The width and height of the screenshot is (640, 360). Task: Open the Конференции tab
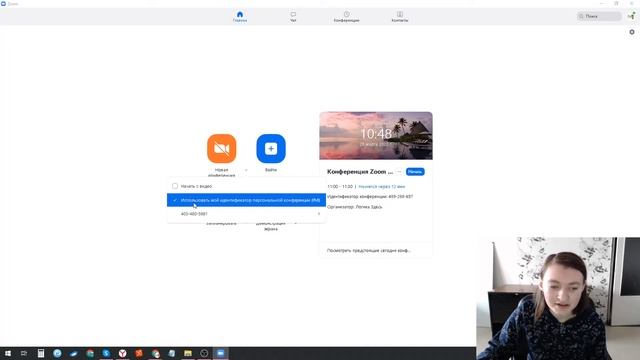pos(347,17)
